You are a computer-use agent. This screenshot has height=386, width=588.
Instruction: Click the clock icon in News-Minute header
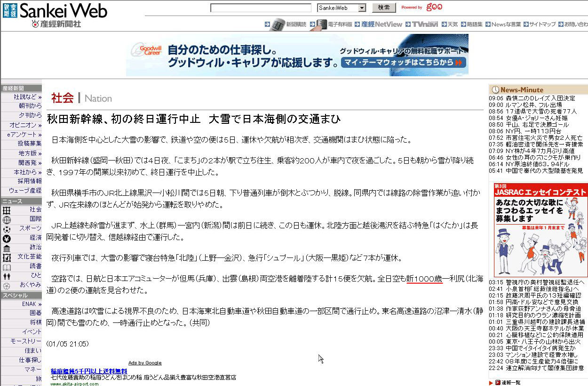tap(495, 89)
